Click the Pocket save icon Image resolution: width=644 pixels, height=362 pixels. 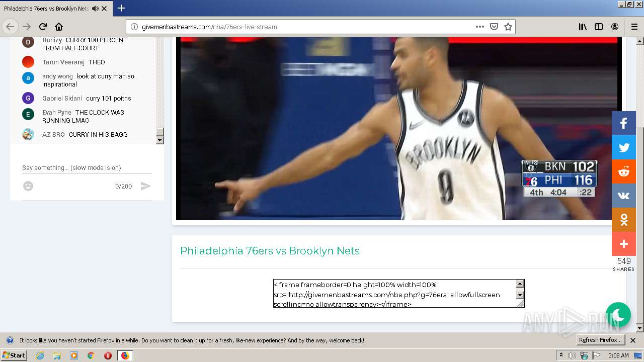[494, 27]
